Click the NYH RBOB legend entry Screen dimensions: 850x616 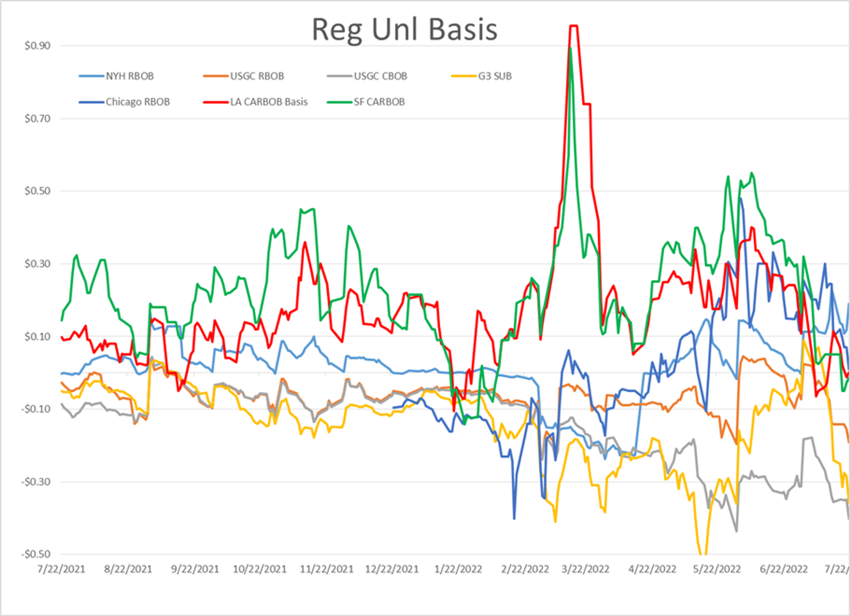(117, 76)
